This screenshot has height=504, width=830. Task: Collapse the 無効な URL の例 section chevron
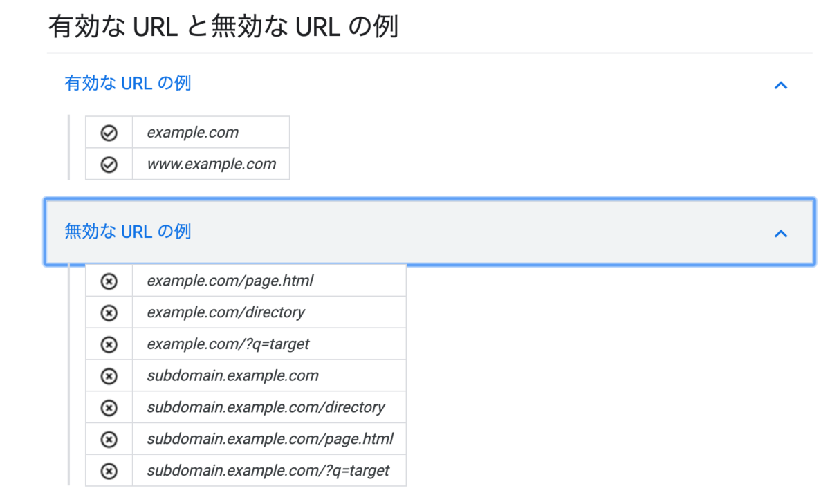(x=781, y=233)
